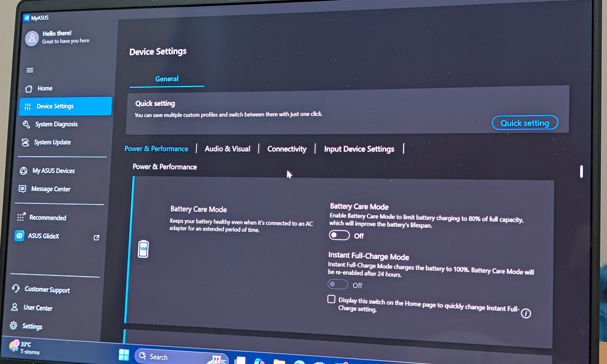The image size is (607, 364).
Task: Switch to the General tab
Action: tap(167, 79)
